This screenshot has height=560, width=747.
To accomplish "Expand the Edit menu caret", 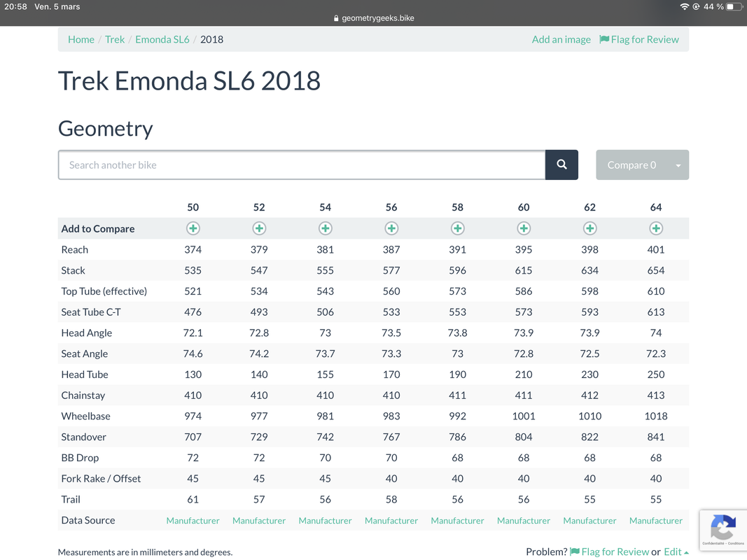I will pos(687,552).
